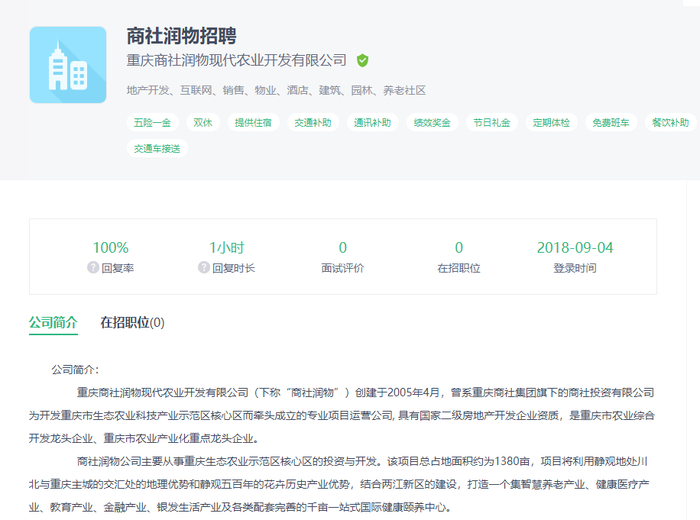Click the green verified shield icon

pyautogui.click(x=362, y=60)
